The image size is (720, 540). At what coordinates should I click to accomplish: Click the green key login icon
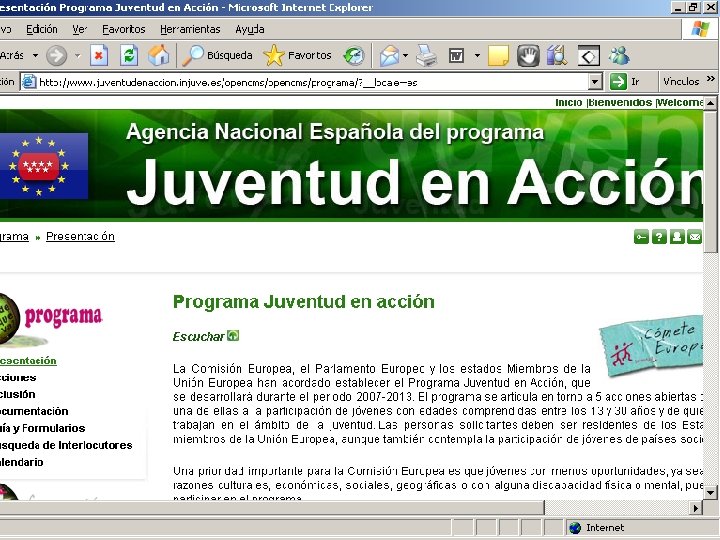[641, 237]
